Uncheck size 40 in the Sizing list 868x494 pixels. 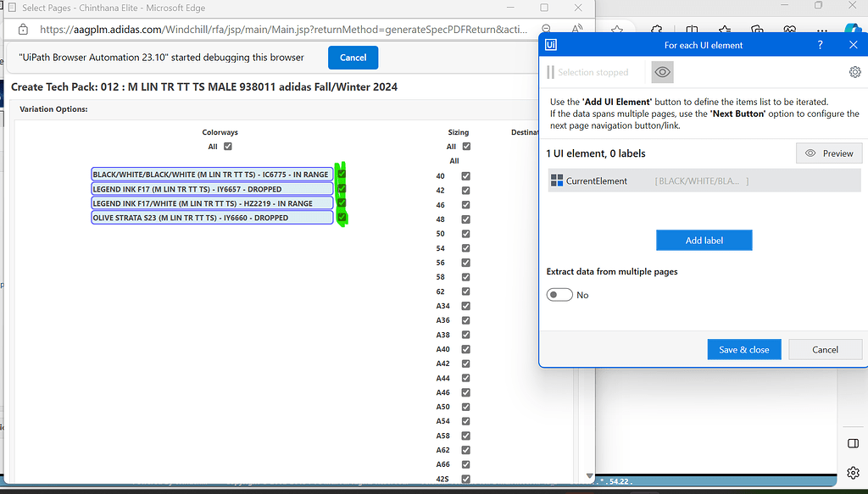465,175
